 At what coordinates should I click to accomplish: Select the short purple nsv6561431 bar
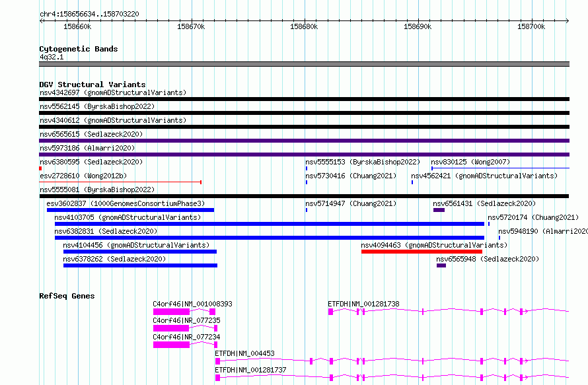pos(439,210)
